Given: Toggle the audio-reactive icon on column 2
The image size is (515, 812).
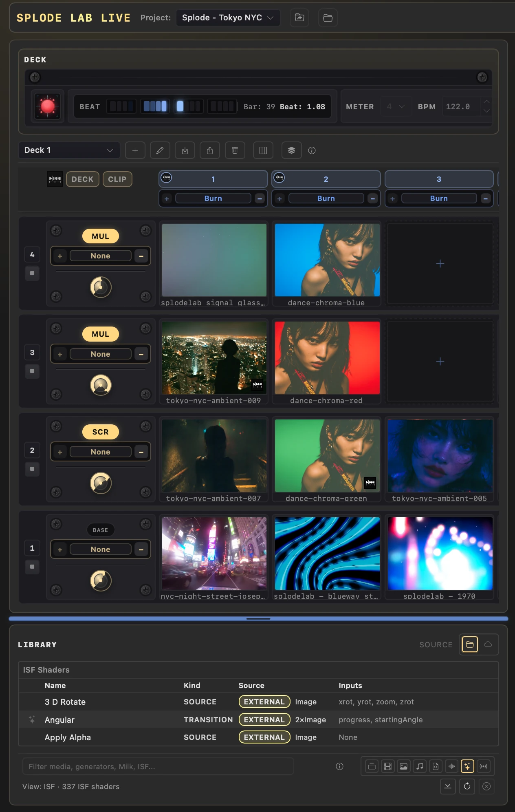Looking at the screenshot, I should 279,177.
